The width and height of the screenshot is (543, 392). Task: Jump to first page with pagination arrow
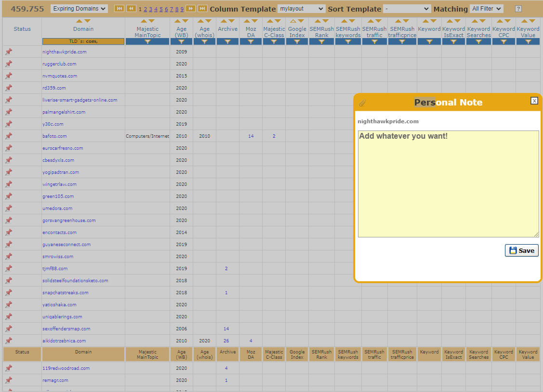(119, 9)
